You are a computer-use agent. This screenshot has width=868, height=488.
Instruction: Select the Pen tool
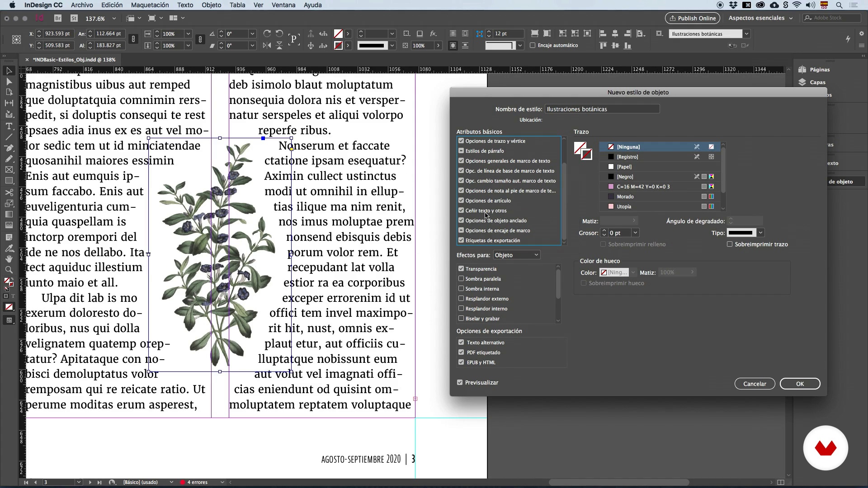coord(9,148)
